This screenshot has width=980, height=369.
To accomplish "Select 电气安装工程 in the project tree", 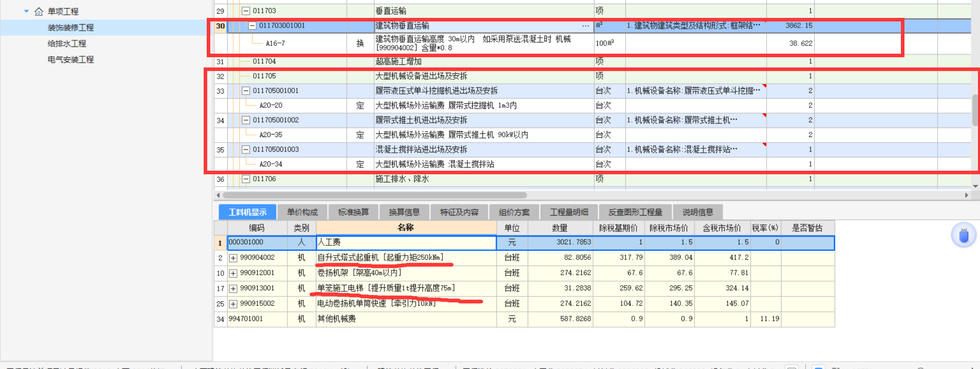I will click(x=70, y=60).
